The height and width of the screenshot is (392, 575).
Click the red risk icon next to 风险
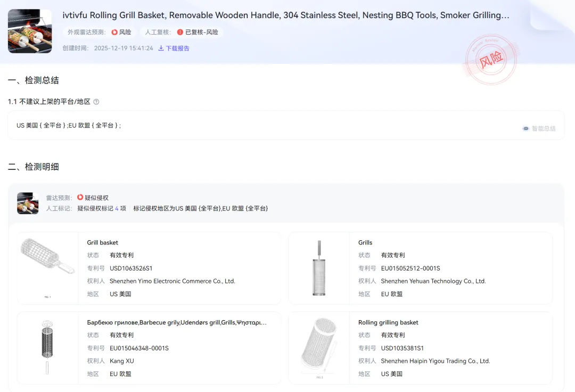coord(114,32)
